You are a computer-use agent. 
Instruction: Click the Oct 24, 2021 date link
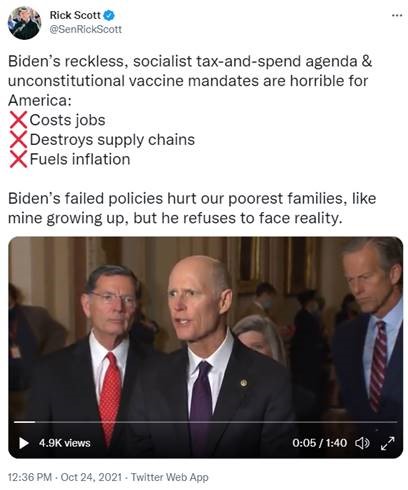tap(91, 477)
